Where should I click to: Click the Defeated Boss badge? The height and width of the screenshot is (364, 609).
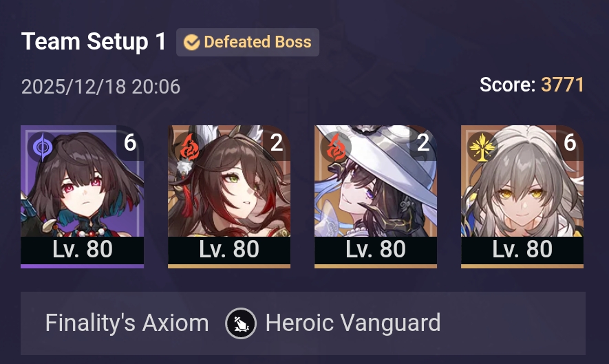(x=248, y=43)
